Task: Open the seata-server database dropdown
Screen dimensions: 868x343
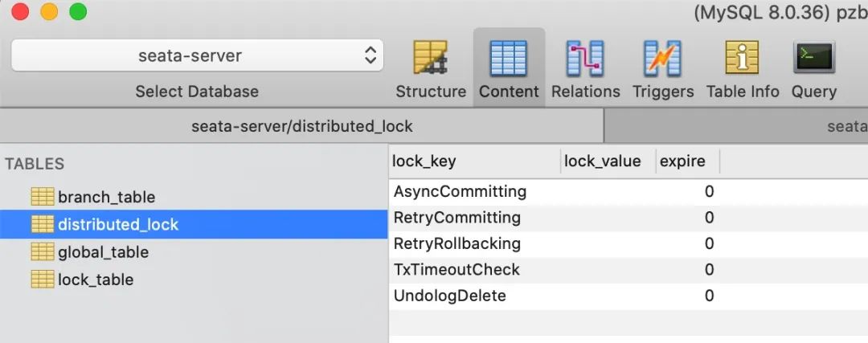Action: click(x=197, y=56)
